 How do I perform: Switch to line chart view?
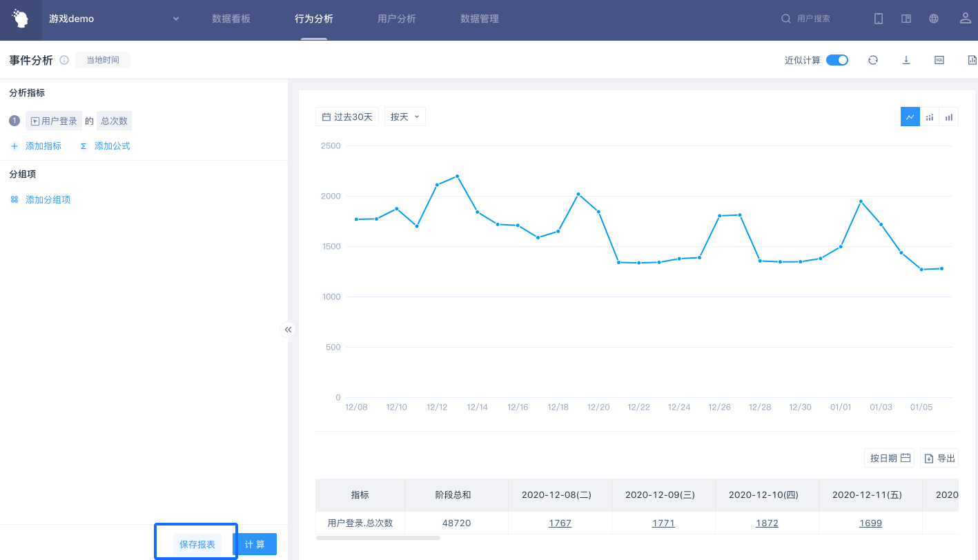click(910, 117)
